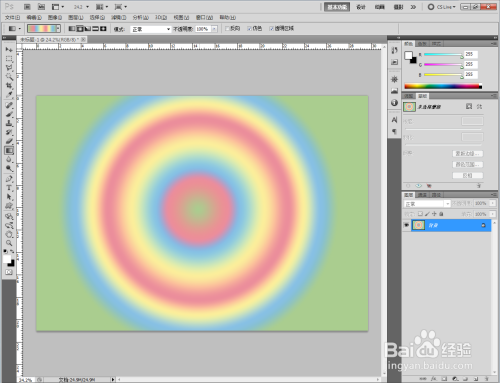Select the Eyedropper tool
This screenshot has width=500, height=383.
9,95
